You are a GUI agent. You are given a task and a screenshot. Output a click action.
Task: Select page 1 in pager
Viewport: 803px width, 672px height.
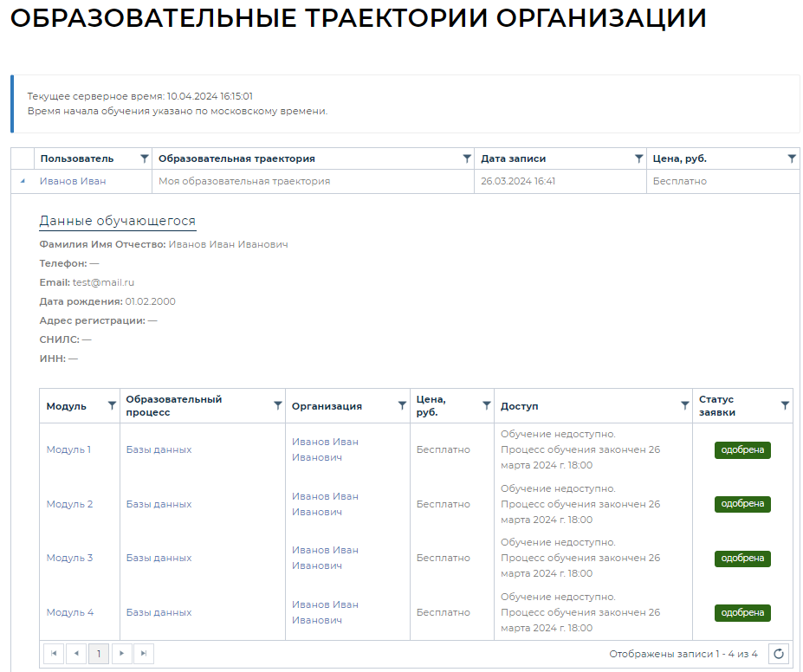point(99,654)
